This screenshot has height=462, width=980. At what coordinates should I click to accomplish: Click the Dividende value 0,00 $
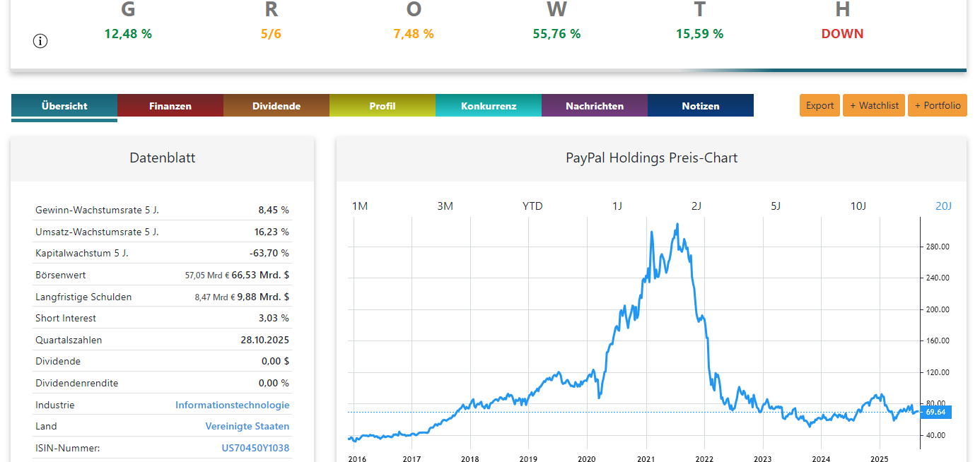275,361
